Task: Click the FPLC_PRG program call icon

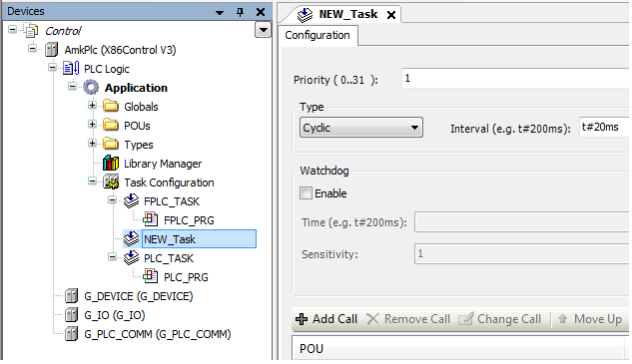Action: tap(151, 219)
